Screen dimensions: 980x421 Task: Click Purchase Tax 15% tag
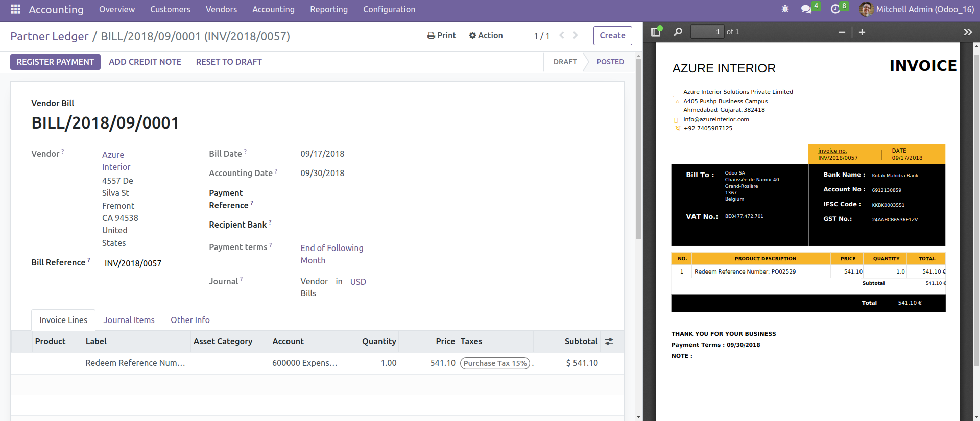point(495,363)
